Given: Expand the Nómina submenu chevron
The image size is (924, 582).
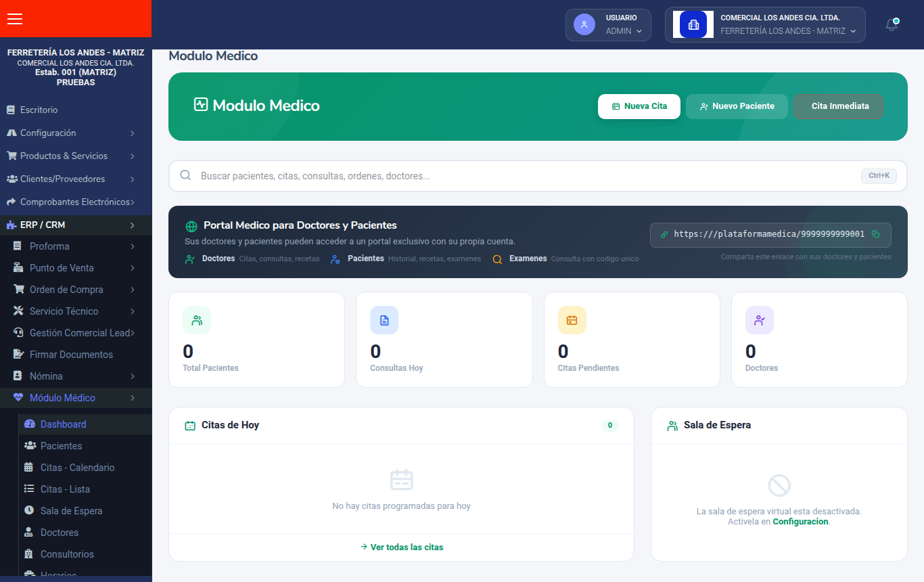Looking at the screenshot, I should pyautogui.click(x=133, y=376).
